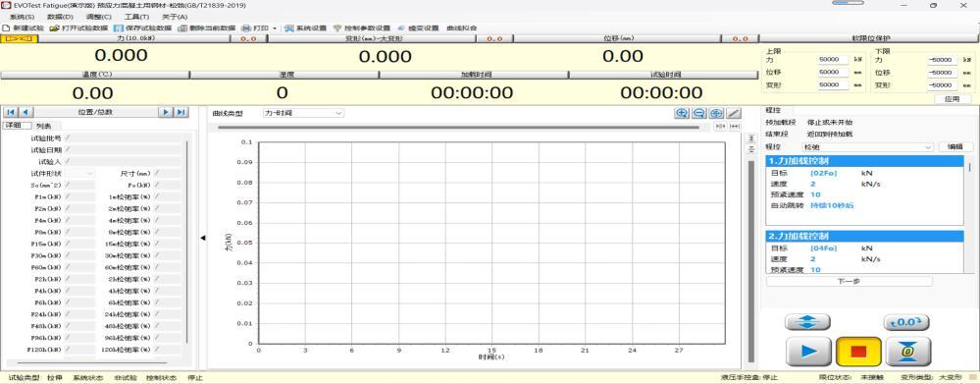Image resolution: width=980 pixels, height=384 pixels.
Task: Open the 曲线类型 力-时间 dropdown
Action: (x=303, y=113)
